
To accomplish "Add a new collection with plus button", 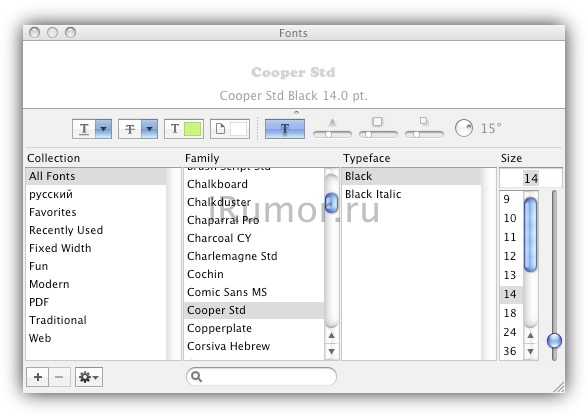I will 38,377.
